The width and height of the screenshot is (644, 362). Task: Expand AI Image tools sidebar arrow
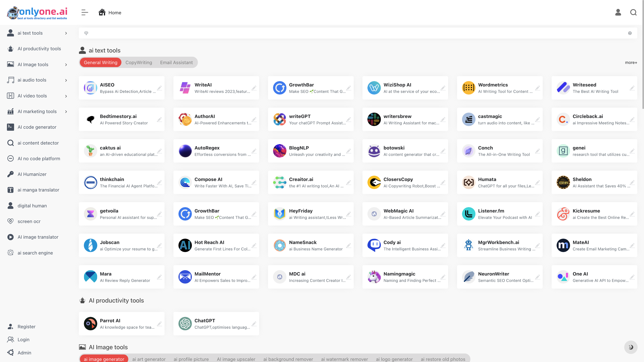coord(66,65)
